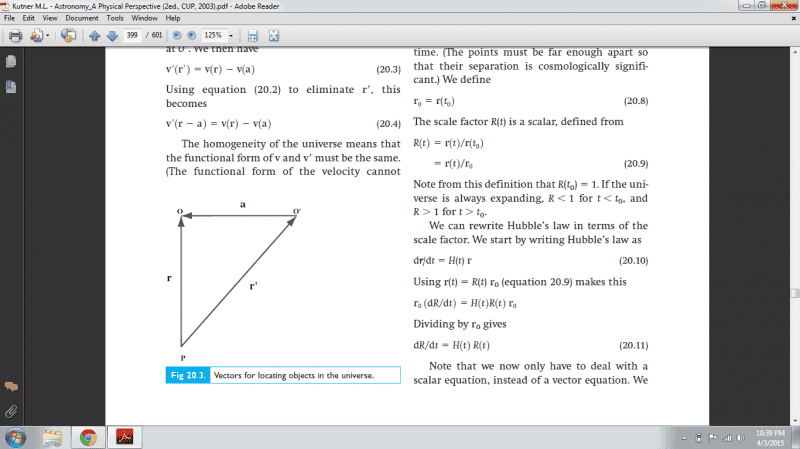
Task: Click the fit one full page icon
Action: [274, 36]
